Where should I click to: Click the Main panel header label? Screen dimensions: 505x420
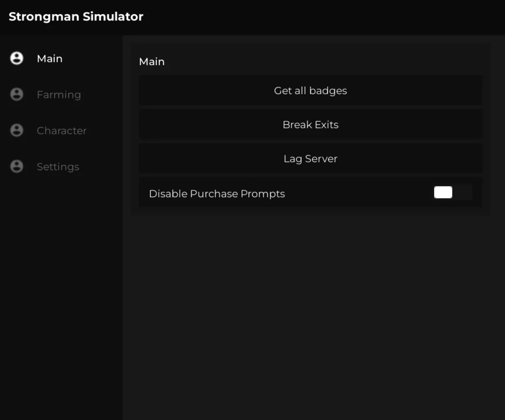click(x=152, y=61)
